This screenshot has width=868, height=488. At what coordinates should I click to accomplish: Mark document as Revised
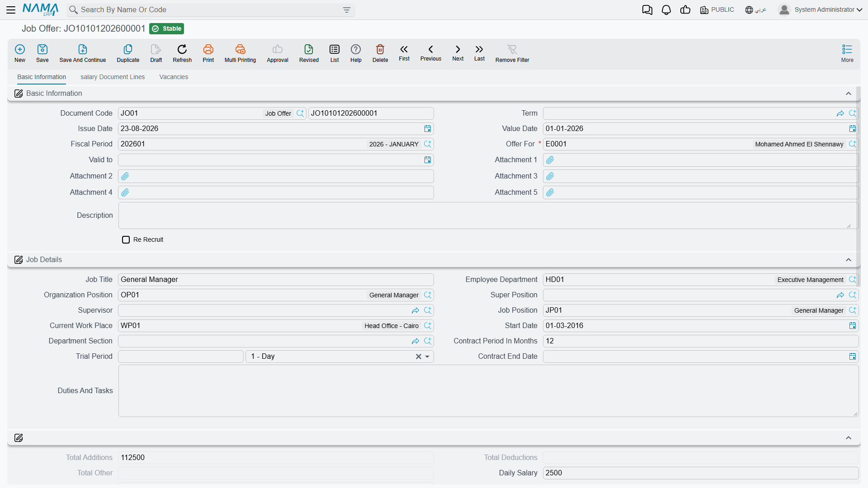point(309,53)
